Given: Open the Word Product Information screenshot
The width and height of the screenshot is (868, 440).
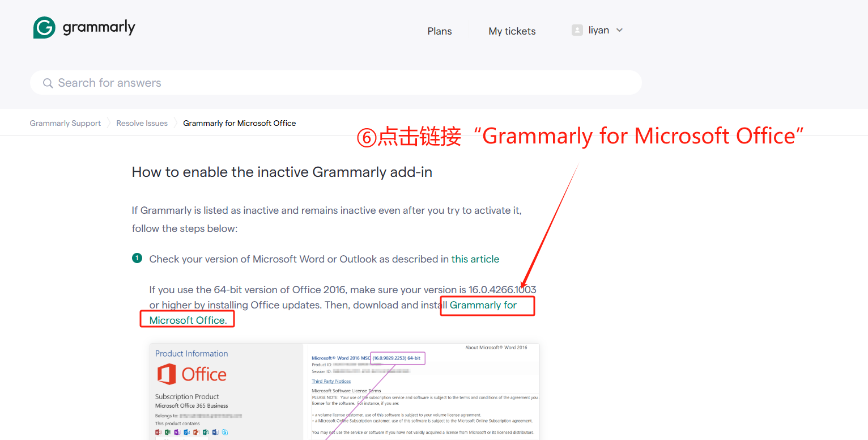Looking at the screenshot, I should tap(344, 391).
